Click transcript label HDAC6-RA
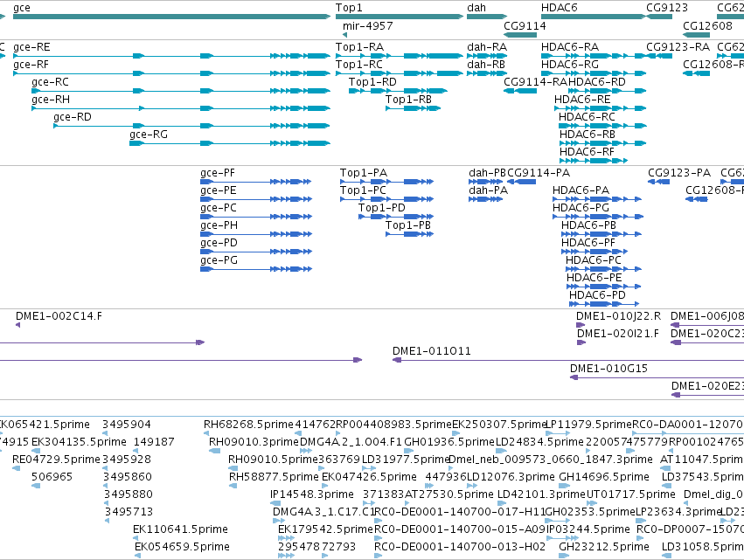 point(570,47)
